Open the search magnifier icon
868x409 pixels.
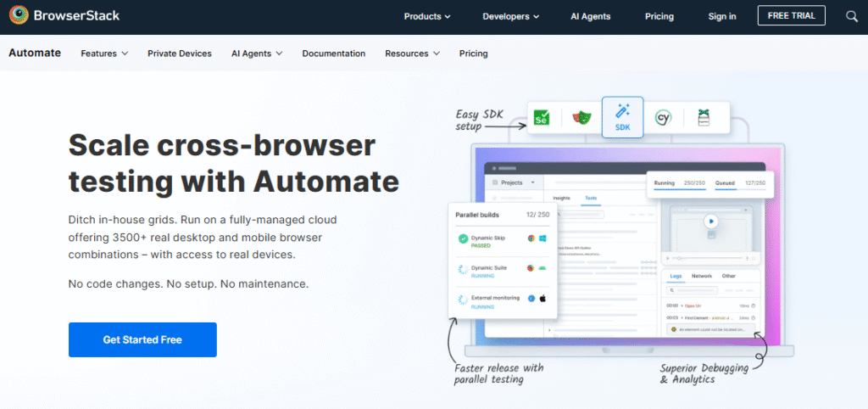pyautogui.click(x=852, y=16)
